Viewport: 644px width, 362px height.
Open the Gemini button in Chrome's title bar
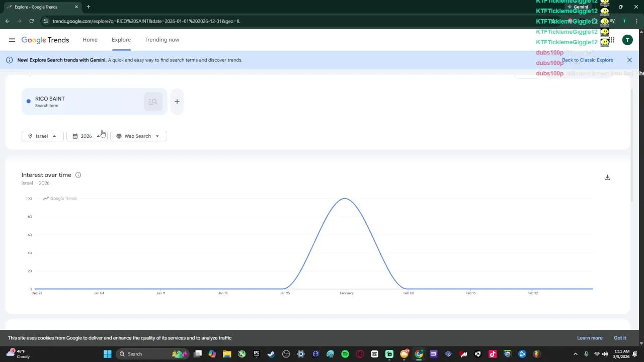click(x=578, y=7)
